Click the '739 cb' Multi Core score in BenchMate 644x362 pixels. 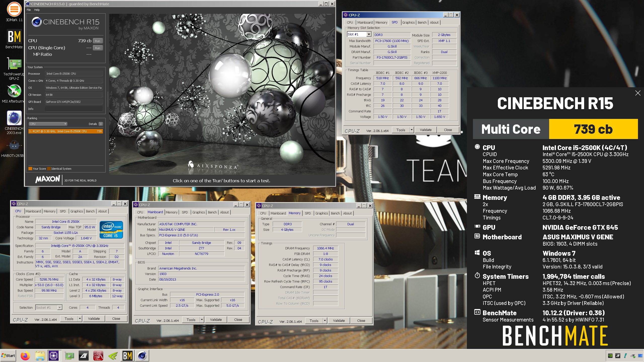coord(593,129)
